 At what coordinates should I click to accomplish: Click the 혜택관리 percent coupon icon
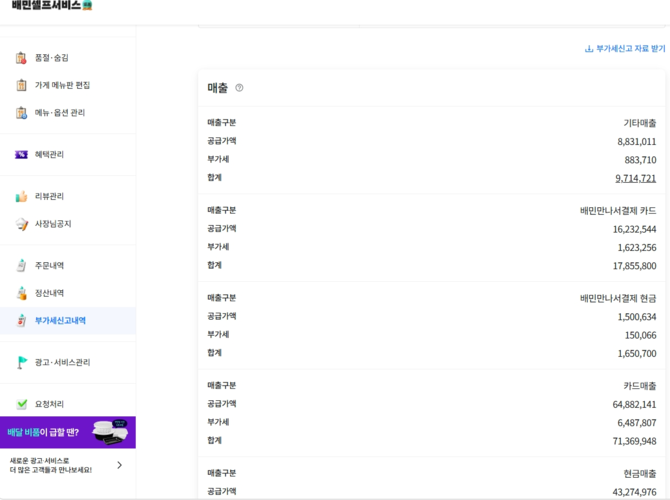(21, 154)
